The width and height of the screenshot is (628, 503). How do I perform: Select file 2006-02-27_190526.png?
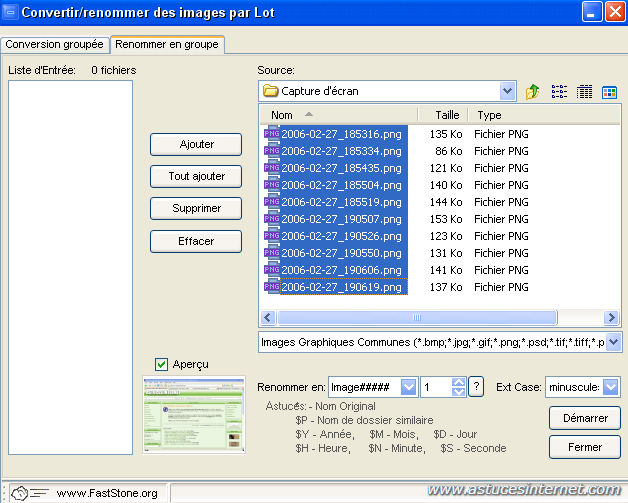[341, 236]
